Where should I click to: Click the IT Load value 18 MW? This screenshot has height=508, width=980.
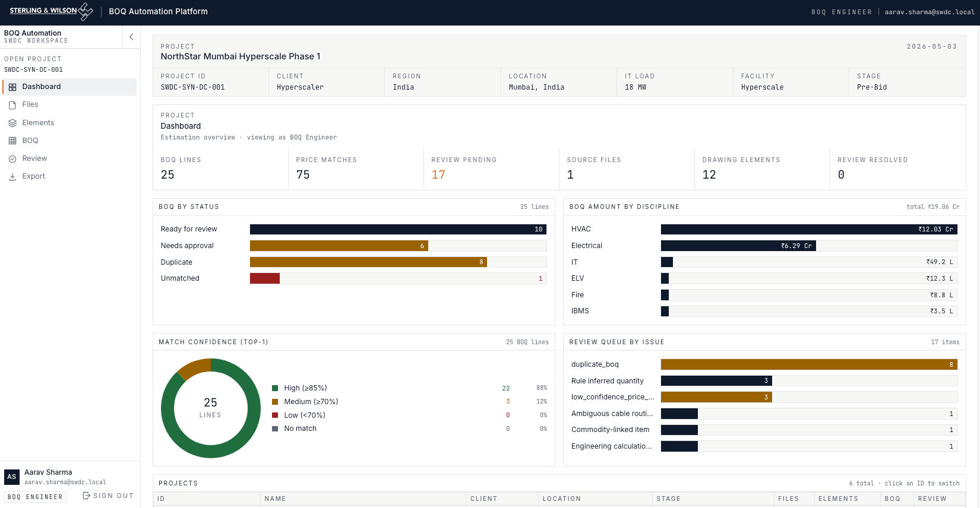coord(636,87)
